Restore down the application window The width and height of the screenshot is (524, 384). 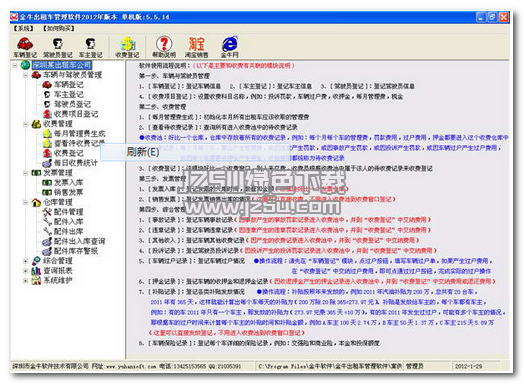[492, 17]
